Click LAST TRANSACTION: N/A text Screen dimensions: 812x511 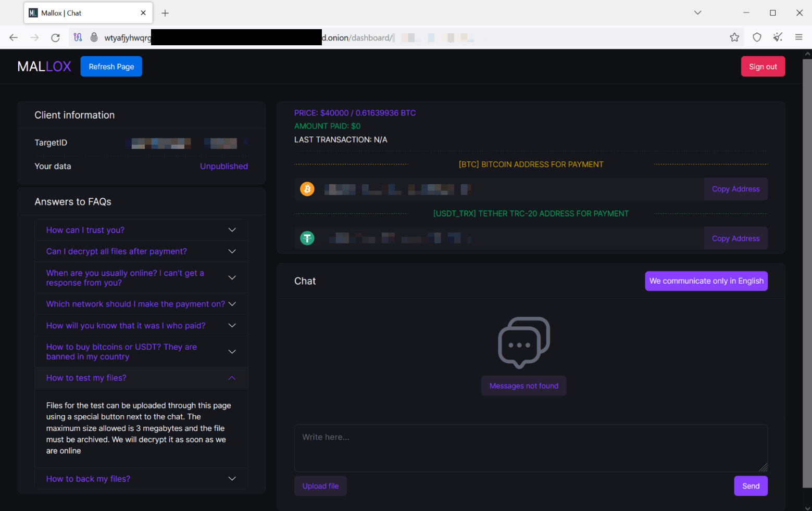(341, 139)
